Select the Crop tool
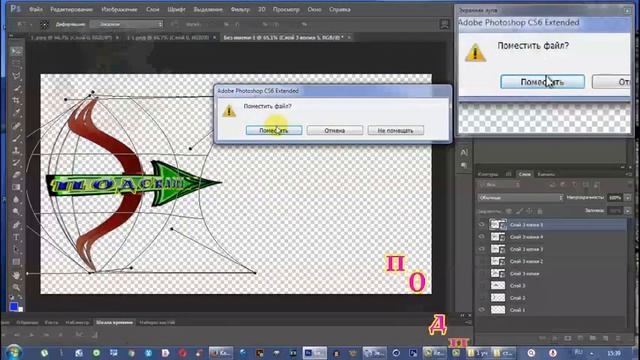 pos(16,100)
